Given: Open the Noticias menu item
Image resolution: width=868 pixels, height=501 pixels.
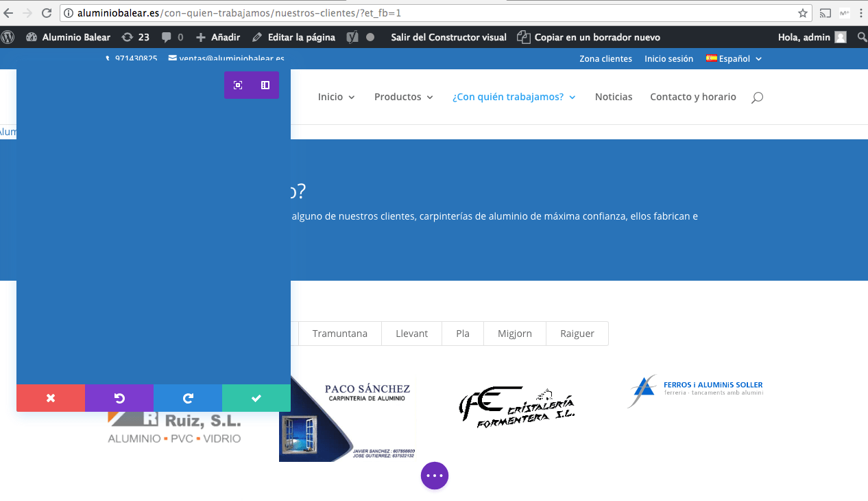Looking at the screenshot, I should pyautogui.click(x=614, y=97).
